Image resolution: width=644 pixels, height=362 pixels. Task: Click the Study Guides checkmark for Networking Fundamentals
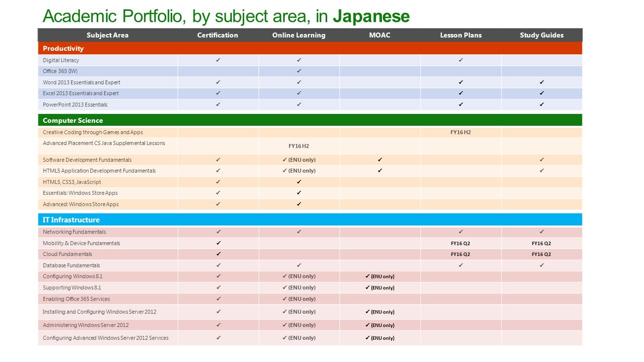(x=542, y=232)
